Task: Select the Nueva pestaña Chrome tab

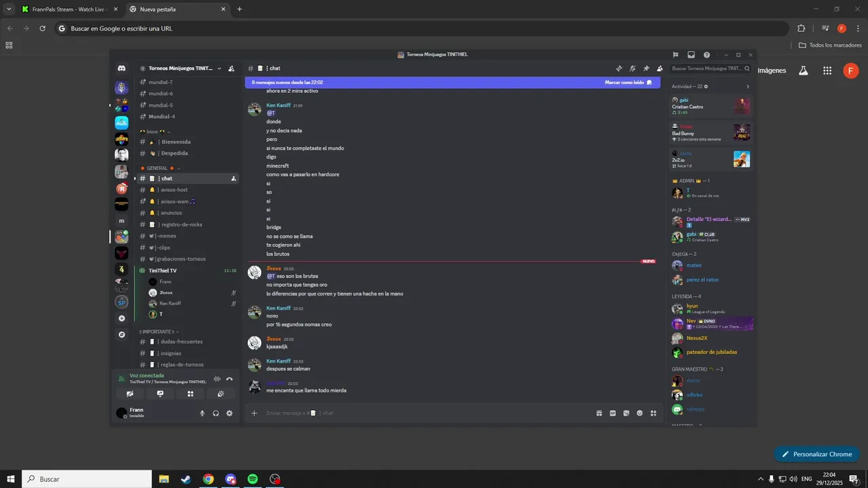Action: [178, 9]
